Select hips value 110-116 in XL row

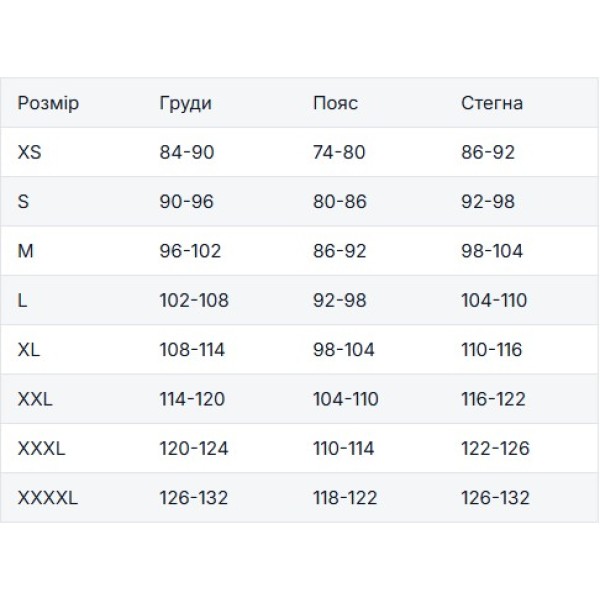493,350
